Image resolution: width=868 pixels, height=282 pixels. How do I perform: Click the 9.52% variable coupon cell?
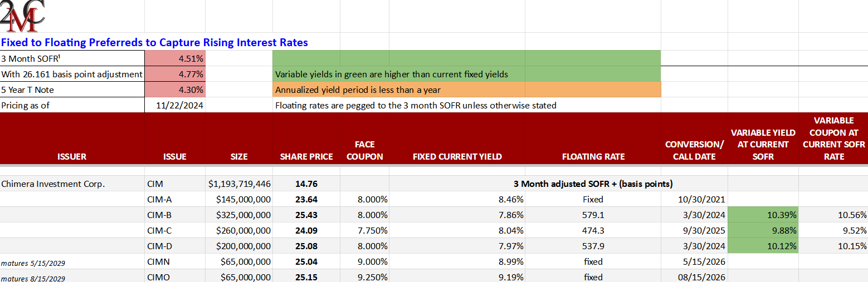coord(833,230)
